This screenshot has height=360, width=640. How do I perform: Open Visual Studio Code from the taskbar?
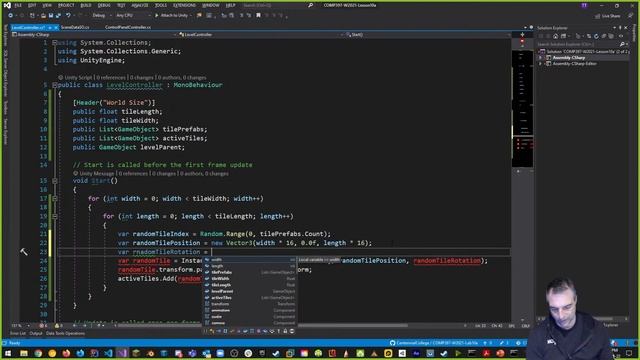pyautogui.click(x=108, y=353)
